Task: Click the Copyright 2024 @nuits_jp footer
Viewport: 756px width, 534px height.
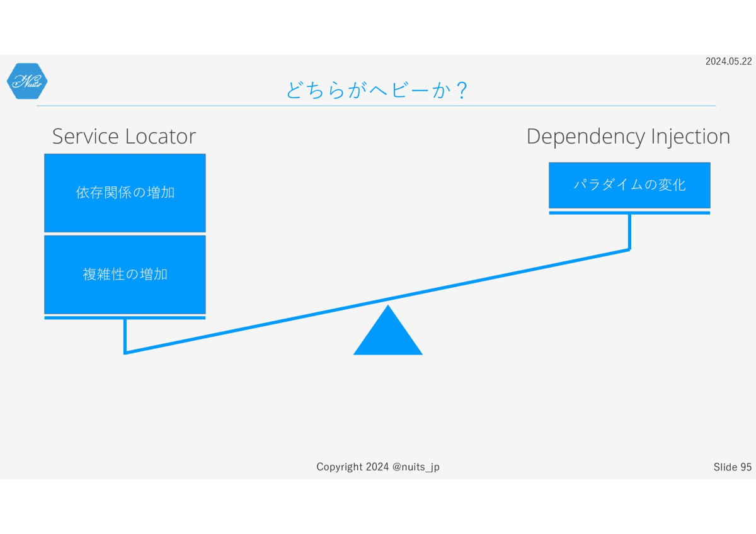Action: click(x=378, y=467)
